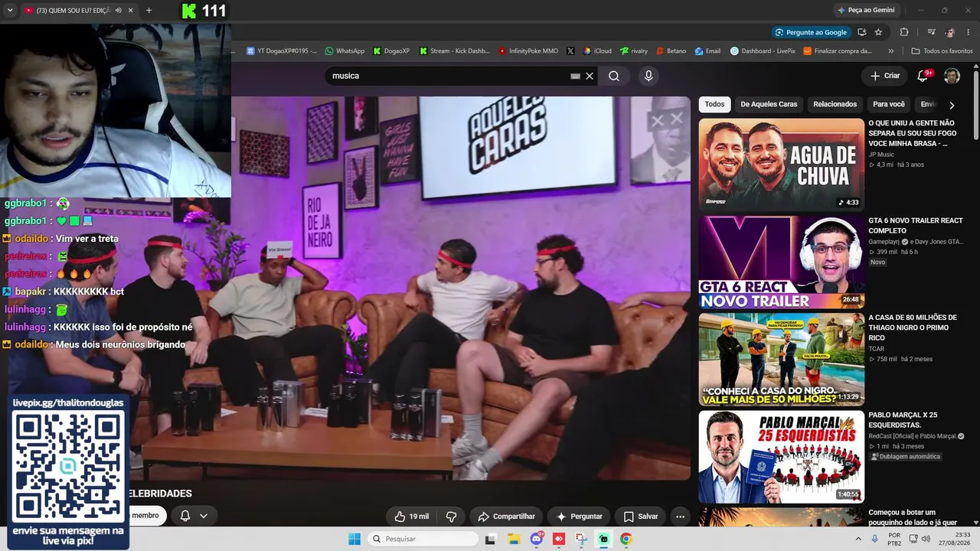Open the Chrome three-dot menu
This screenshot has height=551, width=980.
point(969,32)
